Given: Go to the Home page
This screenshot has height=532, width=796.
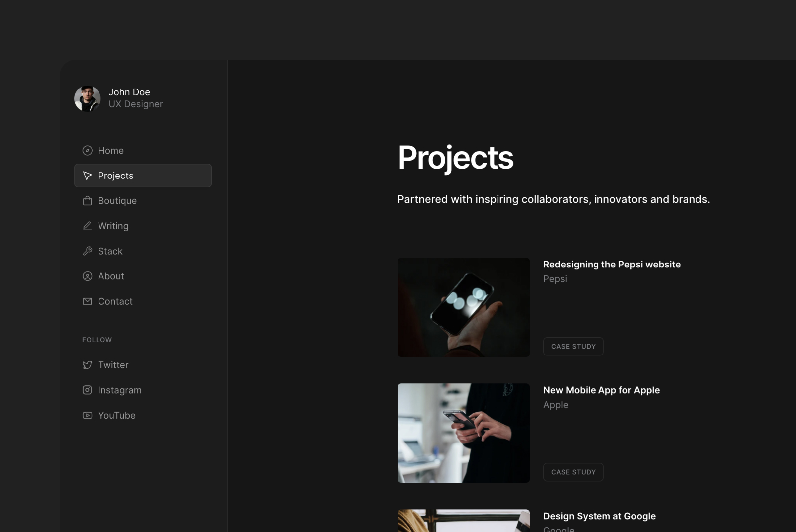Looking at the screenshot, I should tap(143, 150).
